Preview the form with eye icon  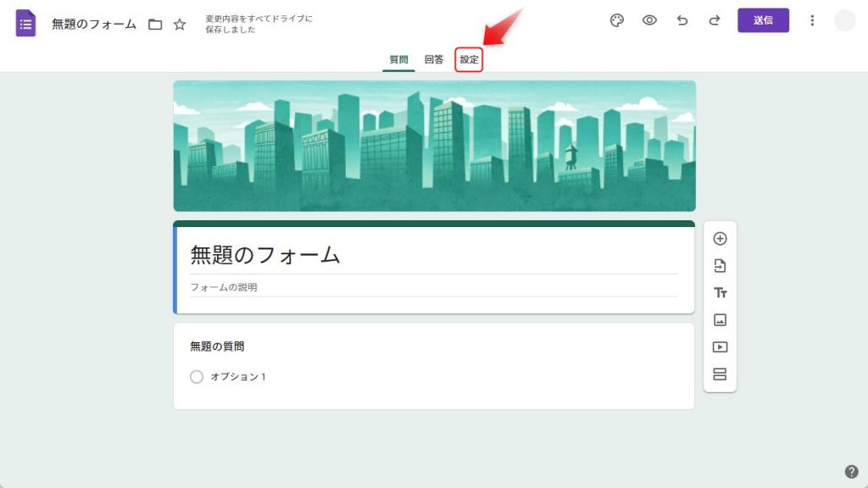click(649, 20)
